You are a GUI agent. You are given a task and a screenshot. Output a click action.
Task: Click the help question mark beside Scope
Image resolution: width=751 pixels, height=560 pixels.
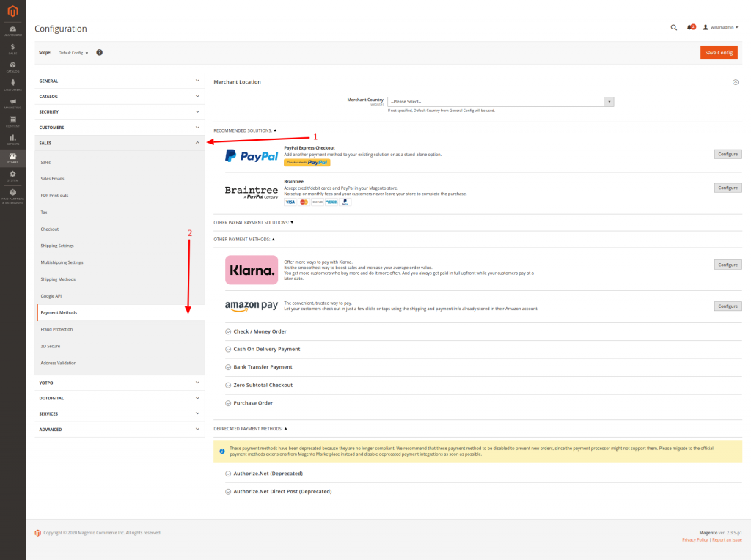click(x=99, y=53)
